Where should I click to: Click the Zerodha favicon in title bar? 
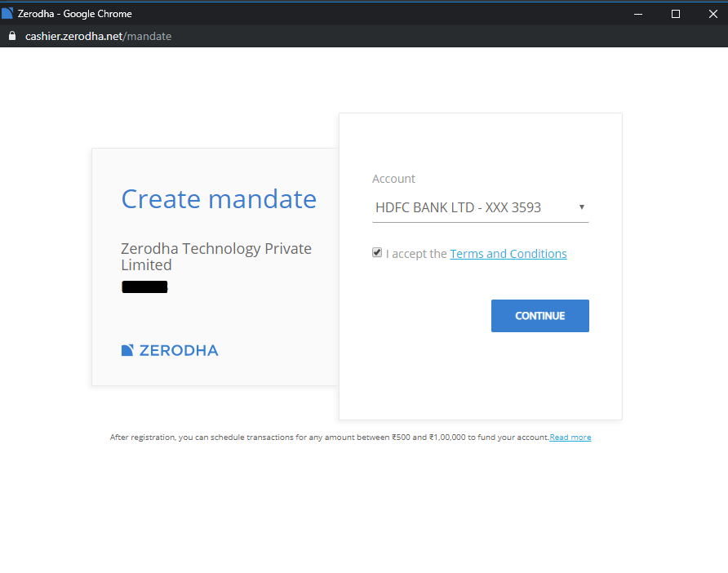7,13
